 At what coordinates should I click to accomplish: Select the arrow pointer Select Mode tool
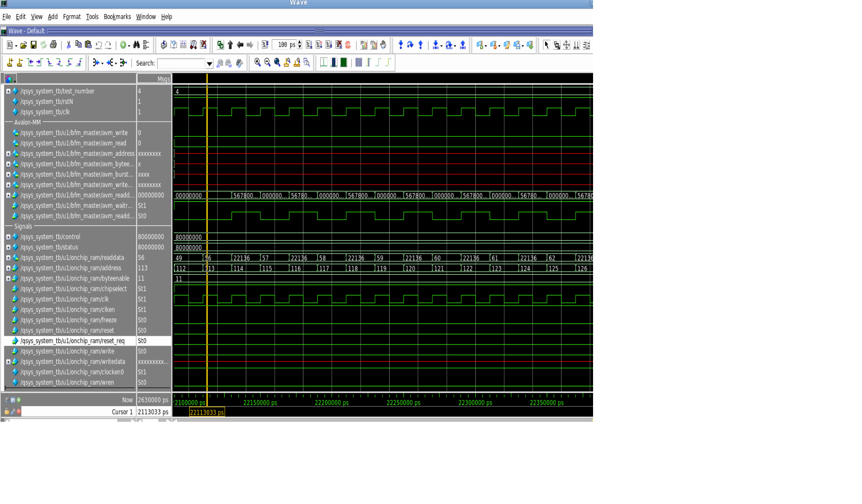point(546,45)
